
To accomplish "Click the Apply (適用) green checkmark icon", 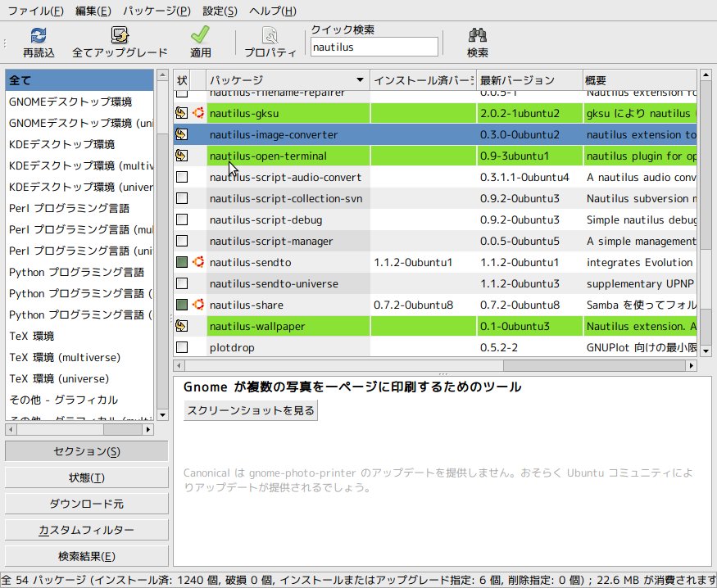I will (x=200, y=34).
